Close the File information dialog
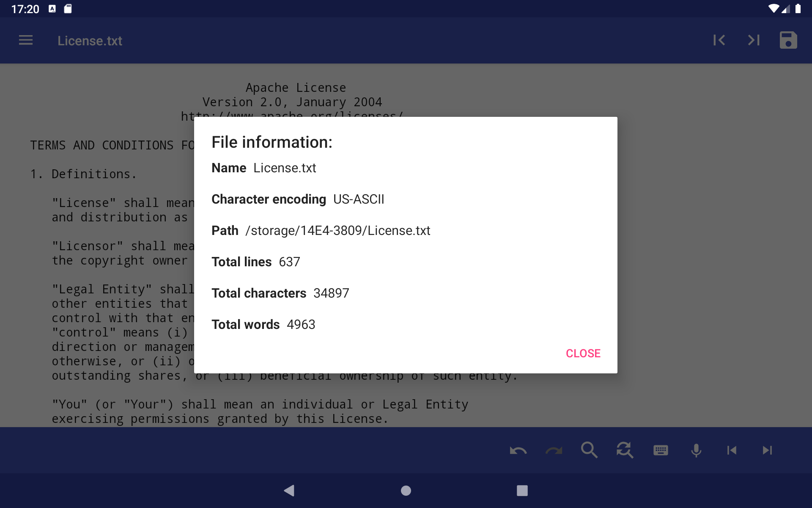The width and height of the screenshot is (812, 508). (583, 353)
